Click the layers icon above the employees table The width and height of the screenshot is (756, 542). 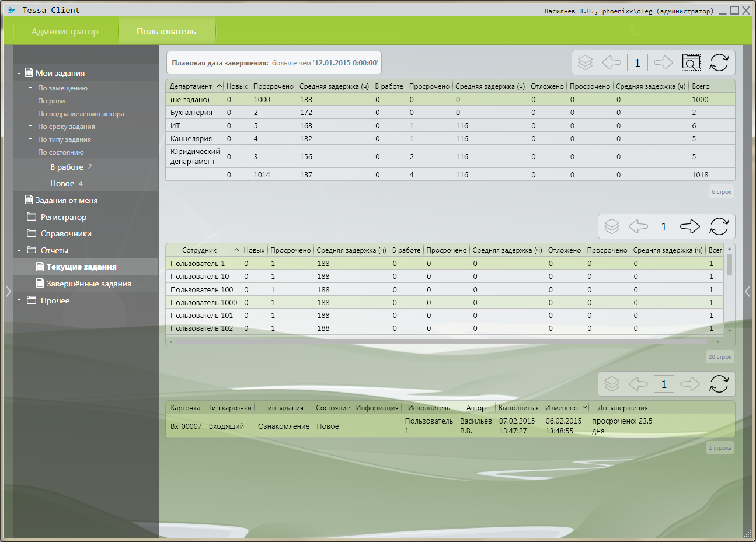(611, 226)
